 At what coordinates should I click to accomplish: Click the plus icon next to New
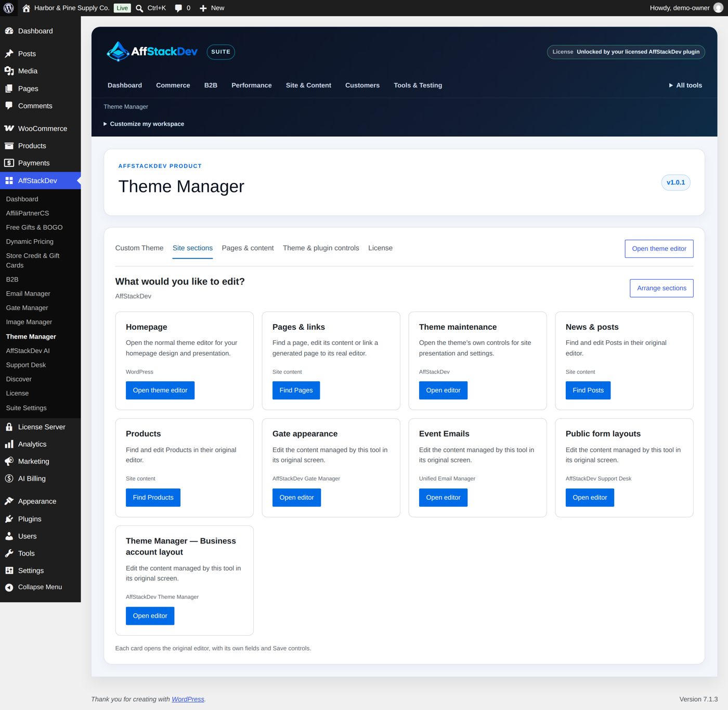point(203,8)
